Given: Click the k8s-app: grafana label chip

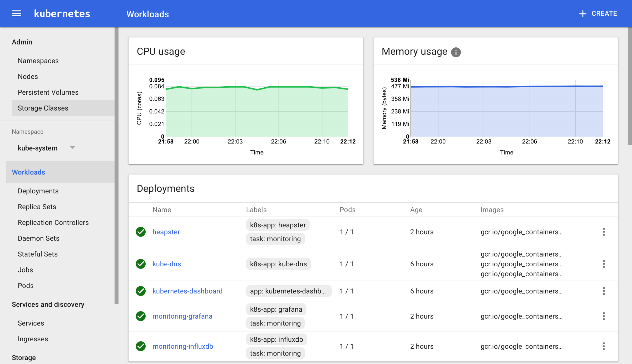Looking at the screenshot, I should pyautogui.click(x=276, y=309).
